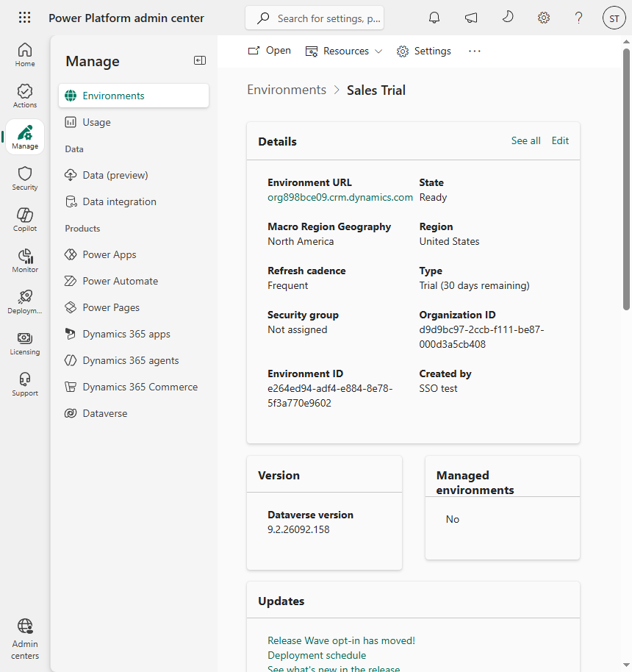
Task: Toggle dark mode moon icon
Action: tap(507, 18)
